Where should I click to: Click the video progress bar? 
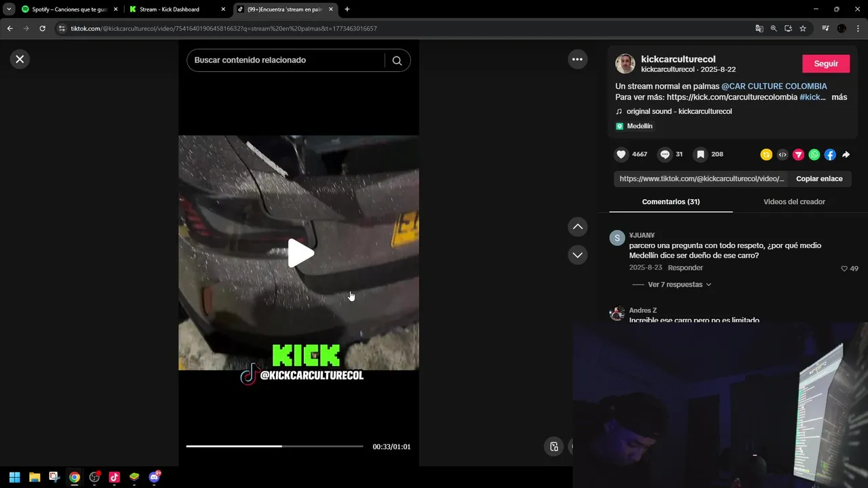pyautogui.click(x=275, y=446)
